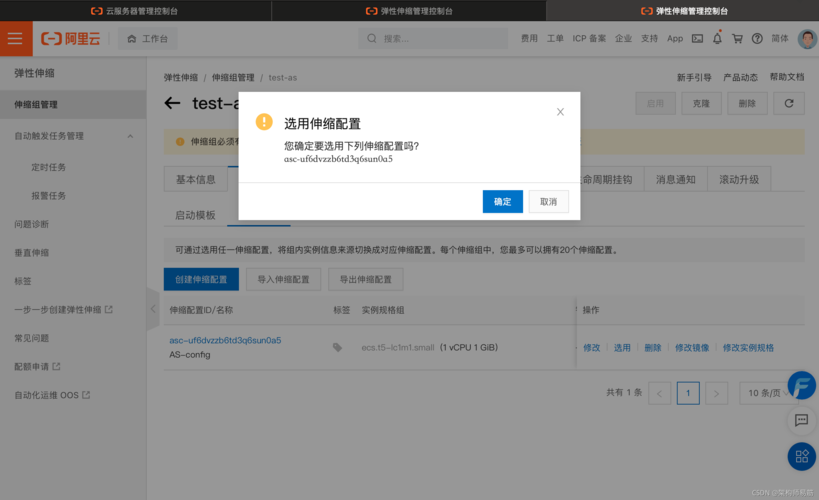This screenshot has width=819, height=500.
Task: Click the back arrow next to test-as
Action: (x=172, y=103)
